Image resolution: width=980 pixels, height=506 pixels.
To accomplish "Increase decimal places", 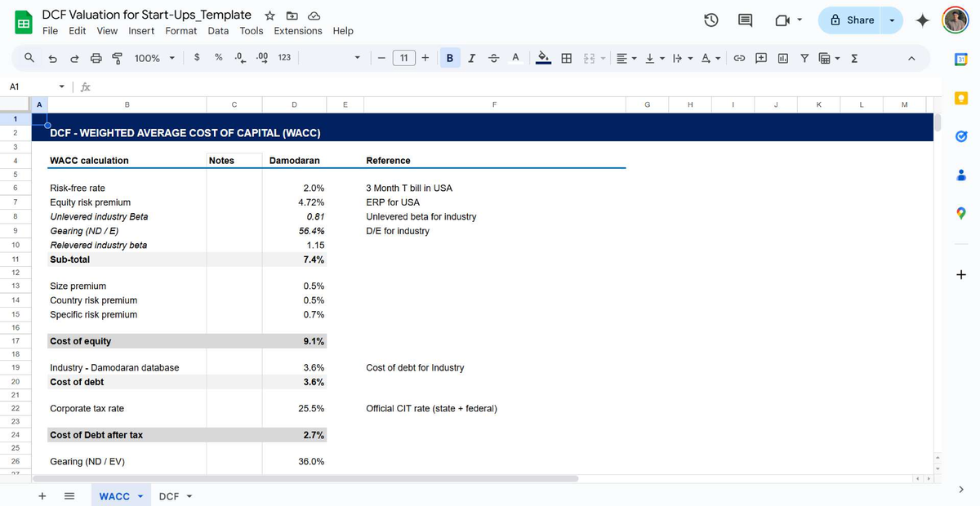I will coord(262,57).
